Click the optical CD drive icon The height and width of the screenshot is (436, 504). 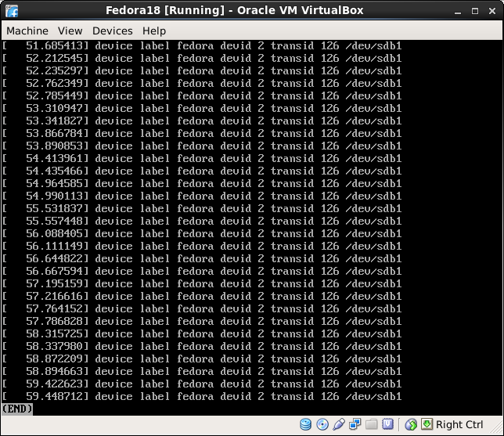pos(322,424)
